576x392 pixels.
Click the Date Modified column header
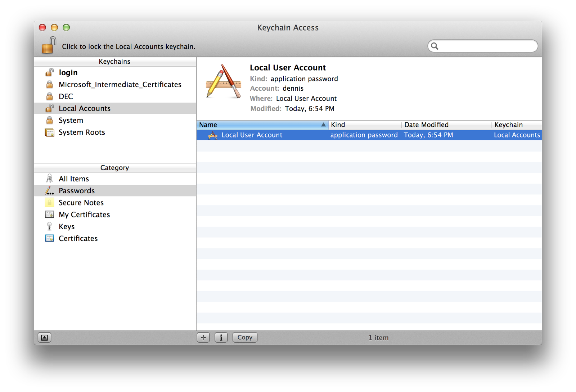click(x=426, y=125)
